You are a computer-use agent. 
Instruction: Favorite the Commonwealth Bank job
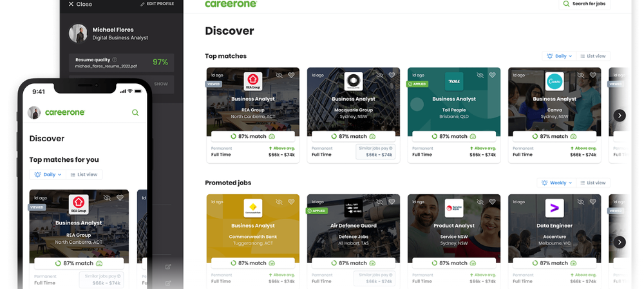[x=291, y=202]
